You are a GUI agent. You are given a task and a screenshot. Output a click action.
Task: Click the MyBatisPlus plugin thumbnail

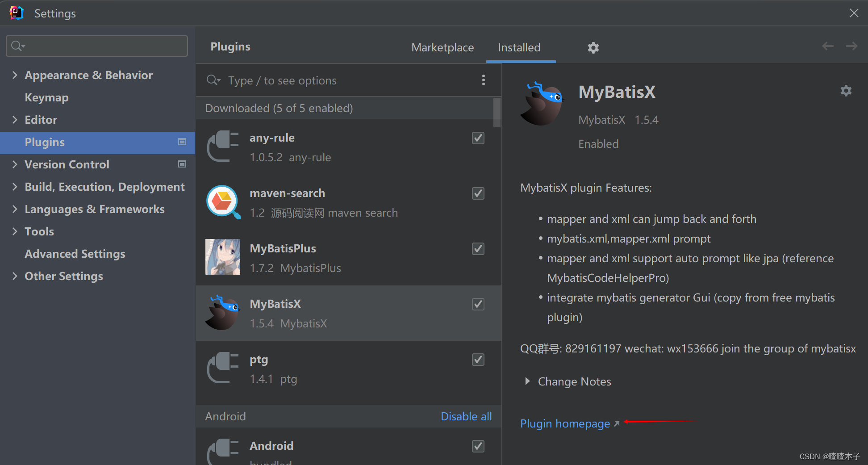click(222, 257)
